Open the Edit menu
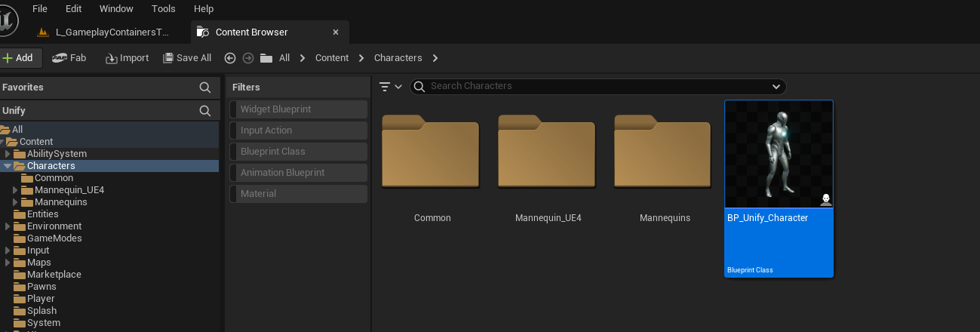Image resolution: width=980 pixels, height=332 pixels. click(x=73, y=9)
